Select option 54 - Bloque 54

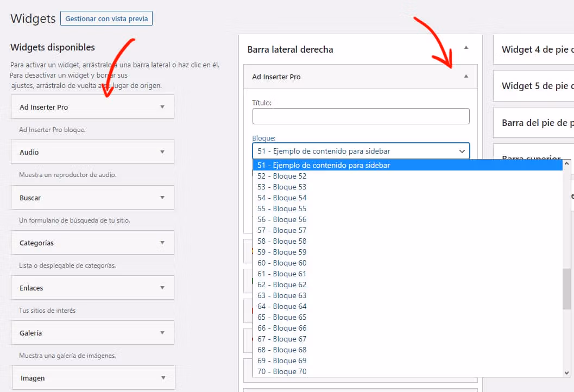tap(407, 198)
